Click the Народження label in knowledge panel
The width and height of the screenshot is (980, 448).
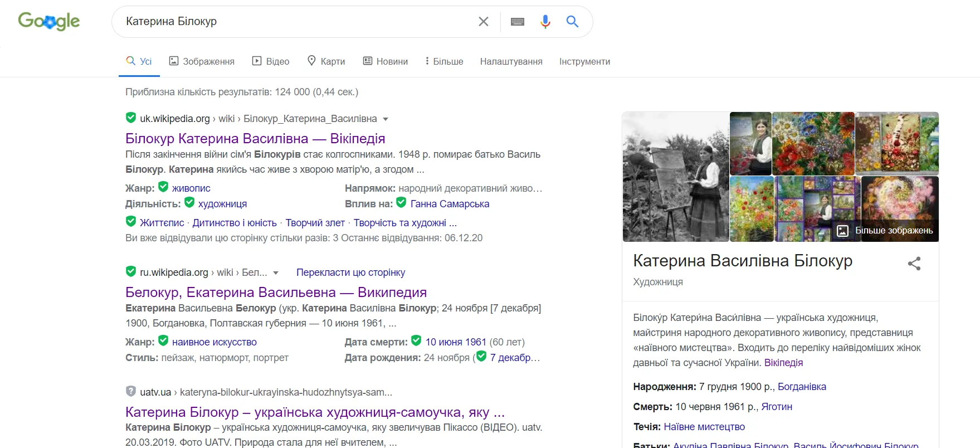665,387
